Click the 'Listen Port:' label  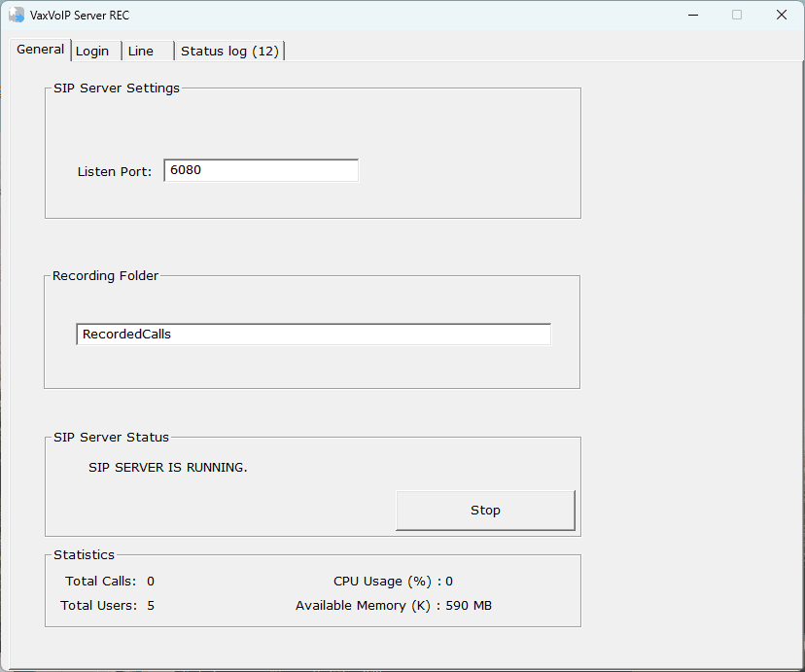[x=115, y=171]
